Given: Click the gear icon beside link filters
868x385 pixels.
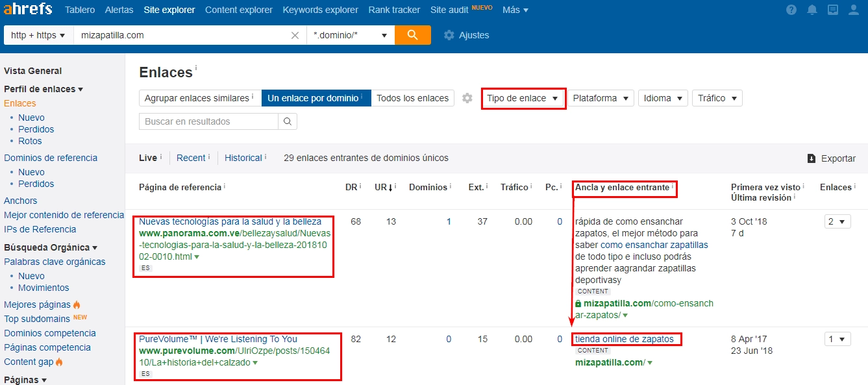Looking at the screenshot, I should (x=467, y=98).
